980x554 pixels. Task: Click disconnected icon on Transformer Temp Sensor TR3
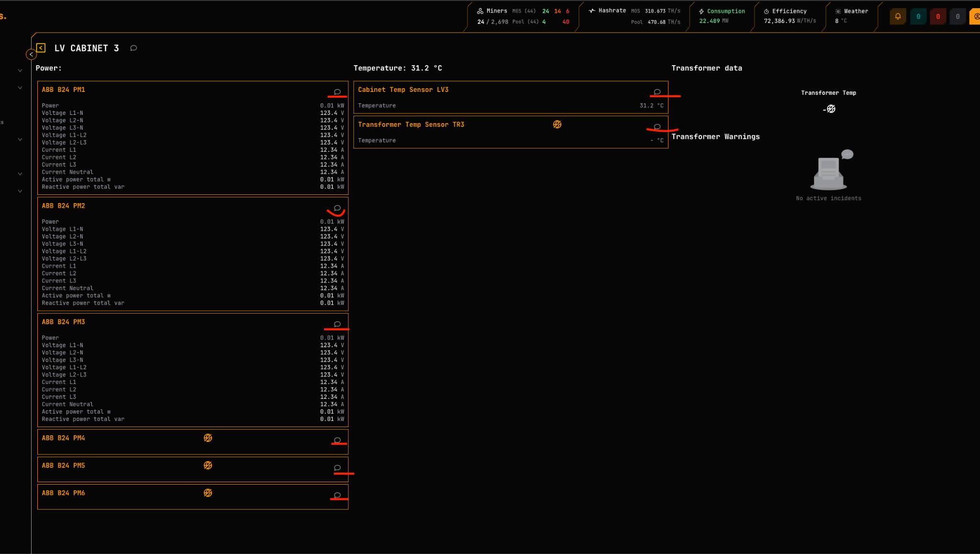click(x=557, y=124)
